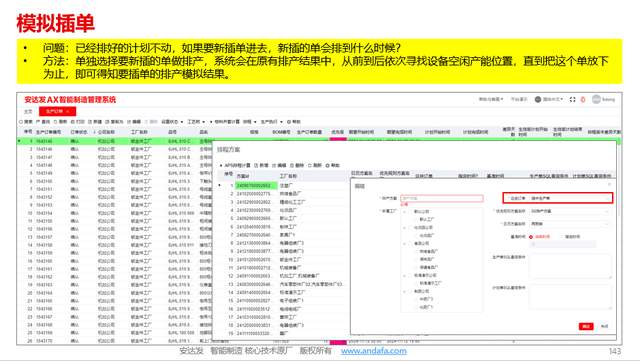Select the red radio button for base time
The height and width of the screenshot is (361, 640).
click(x=531, y=237)
